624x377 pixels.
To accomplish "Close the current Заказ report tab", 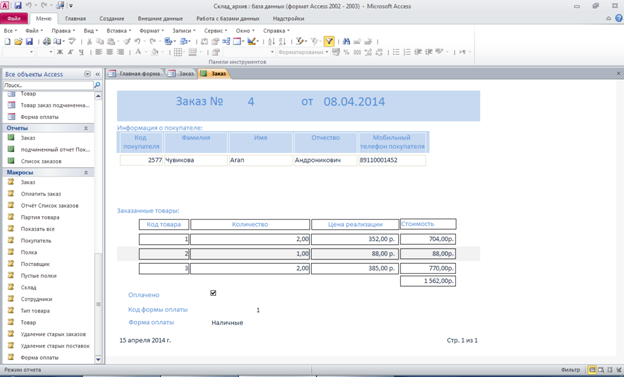I will (x=618, y=73).
